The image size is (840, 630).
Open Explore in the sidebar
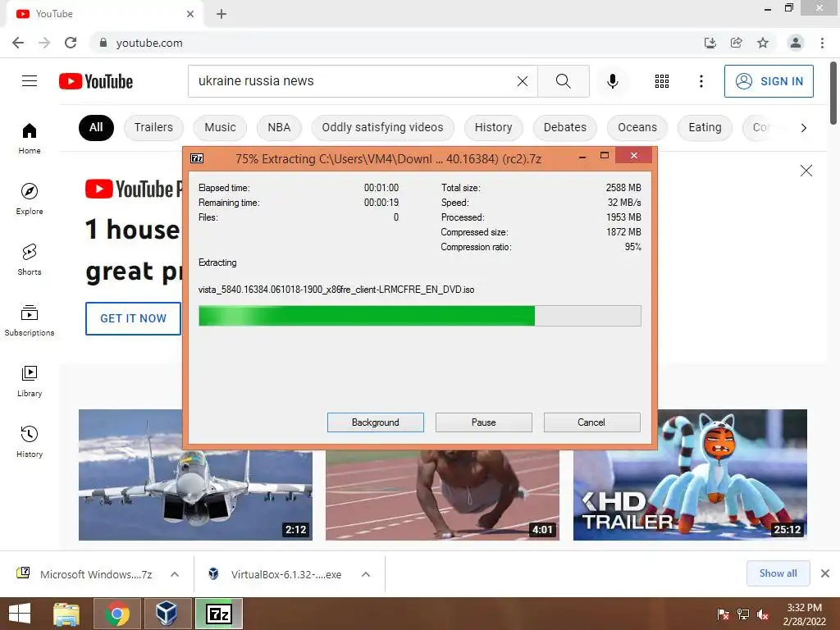click(x=30, y=199)
